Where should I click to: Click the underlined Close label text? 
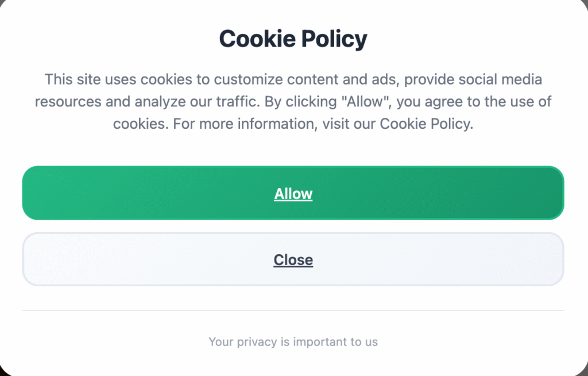(x=293, y=260)
